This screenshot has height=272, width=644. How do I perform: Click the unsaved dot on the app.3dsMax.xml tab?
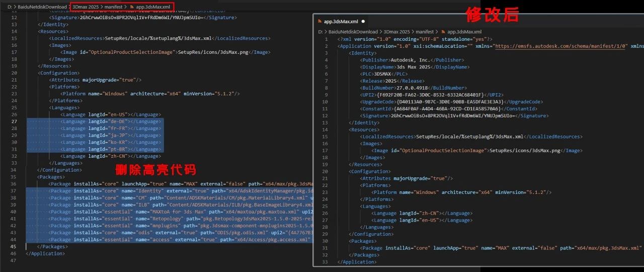click(x=363, y=22)
